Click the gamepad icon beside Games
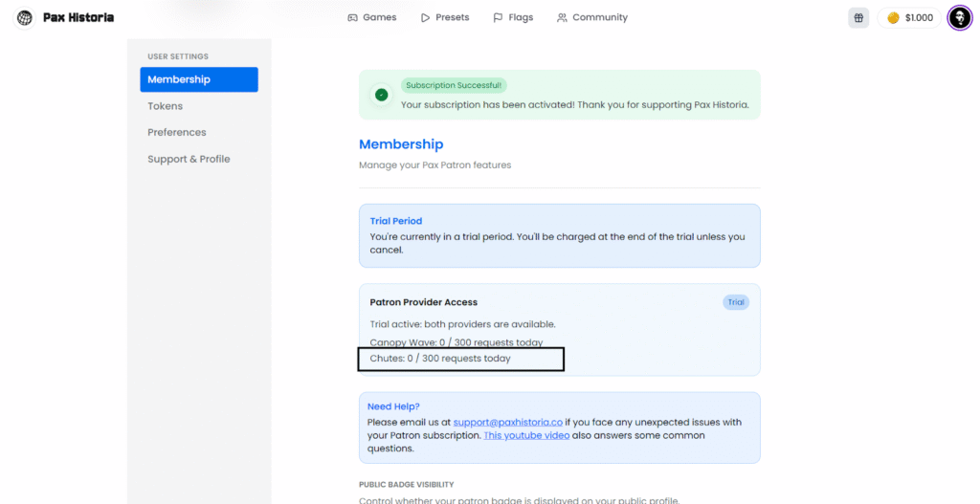Viewport: 980px width, 504px height. coord(352,17)
